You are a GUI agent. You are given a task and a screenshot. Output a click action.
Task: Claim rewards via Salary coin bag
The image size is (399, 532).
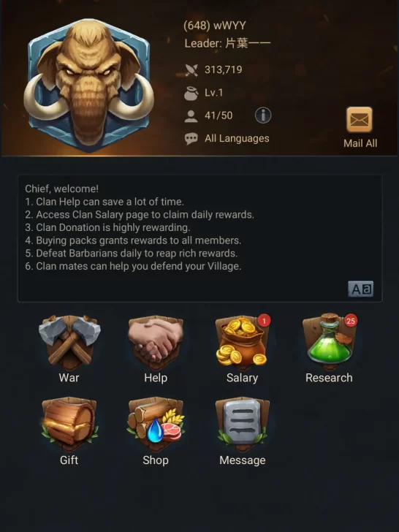pyautogui.click(x=243, y=342)
